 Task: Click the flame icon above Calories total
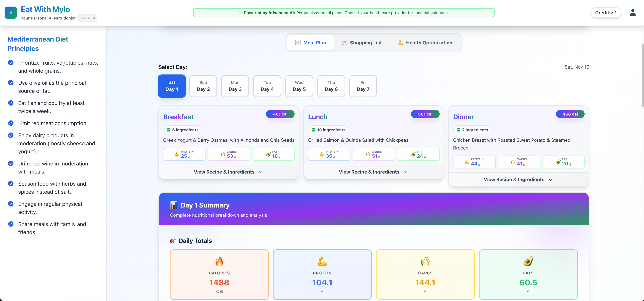(x=219, y=261)
